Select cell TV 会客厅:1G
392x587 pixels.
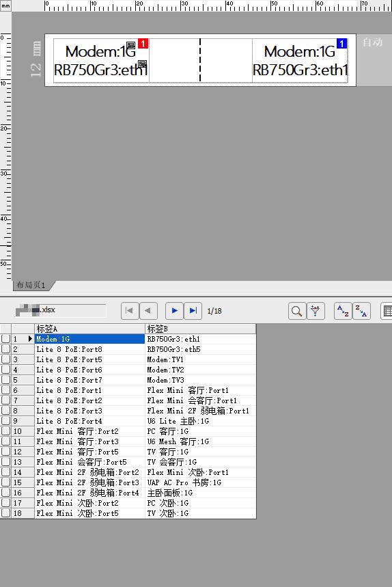point(200,462)
